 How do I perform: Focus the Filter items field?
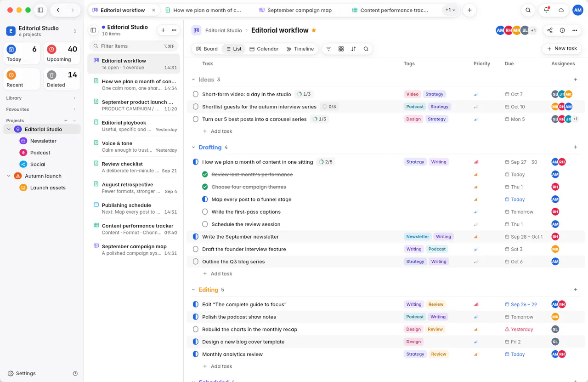tap(133, 46)
